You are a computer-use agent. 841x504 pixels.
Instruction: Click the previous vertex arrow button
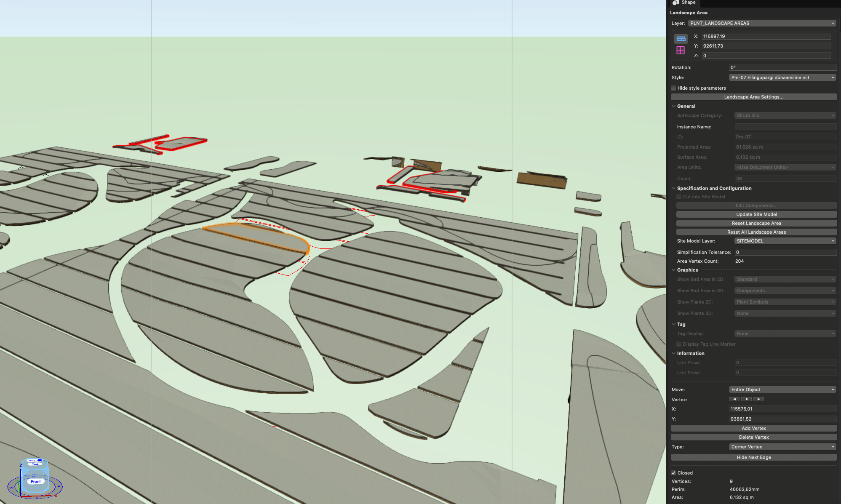[x=734, y=399]
